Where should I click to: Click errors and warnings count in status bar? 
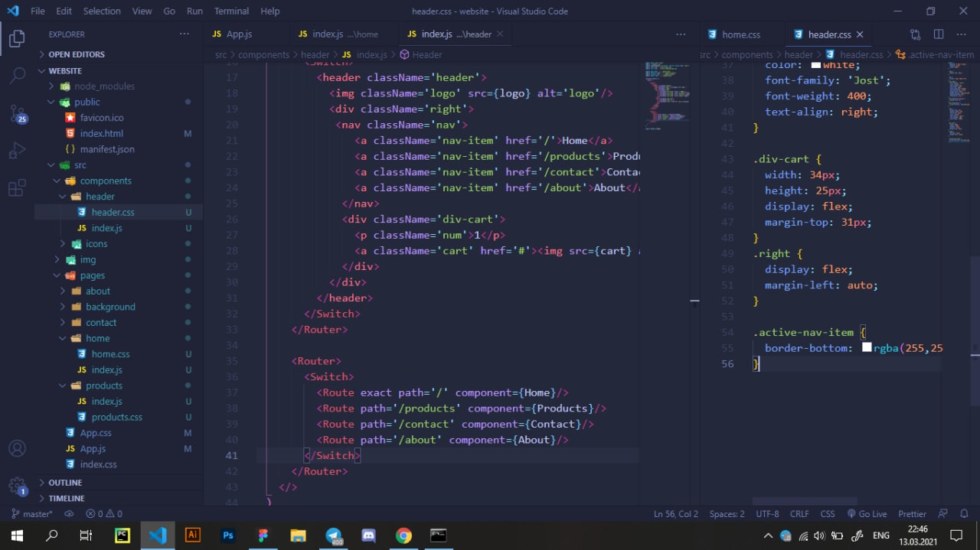click(104, 514)
